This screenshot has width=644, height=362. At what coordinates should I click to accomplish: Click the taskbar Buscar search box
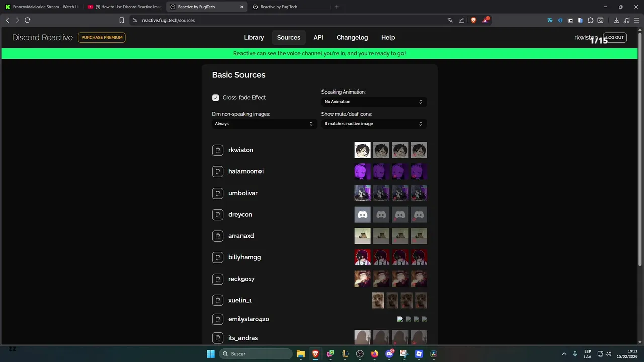(x=256, y=354)
